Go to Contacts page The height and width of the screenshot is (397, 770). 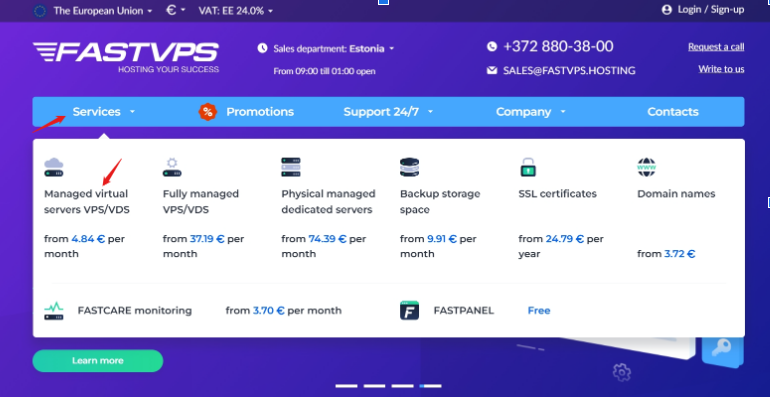[x=673, y=112]
